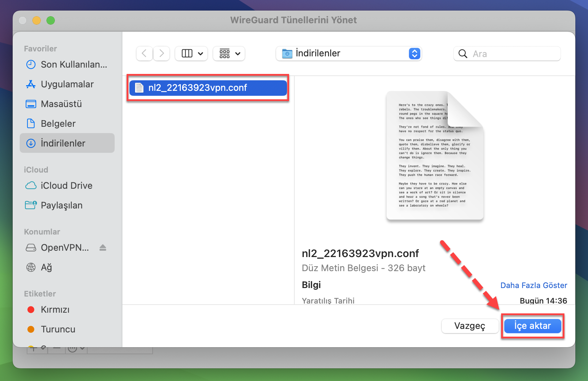Select the Kırmızı red tag
588x381 pixels.
55,310
